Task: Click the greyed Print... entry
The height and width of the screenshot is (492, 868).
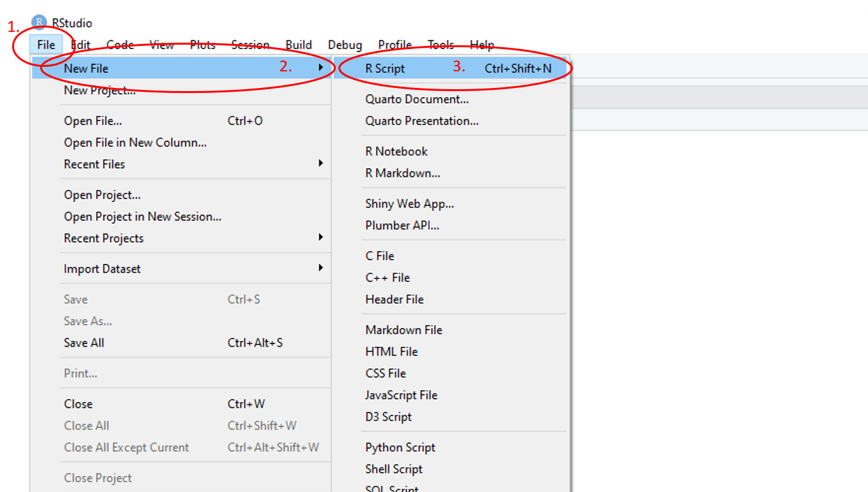Action: coord(182,373)
